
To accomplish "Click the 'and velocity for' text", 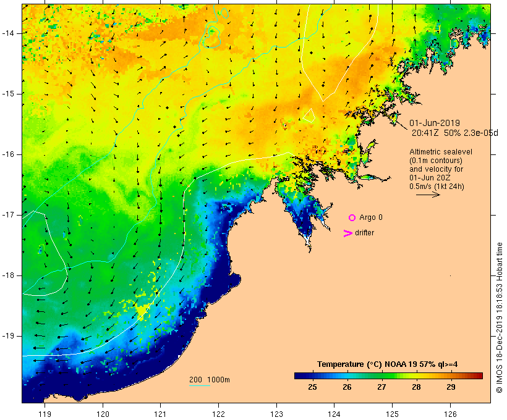I will point(436,169).
